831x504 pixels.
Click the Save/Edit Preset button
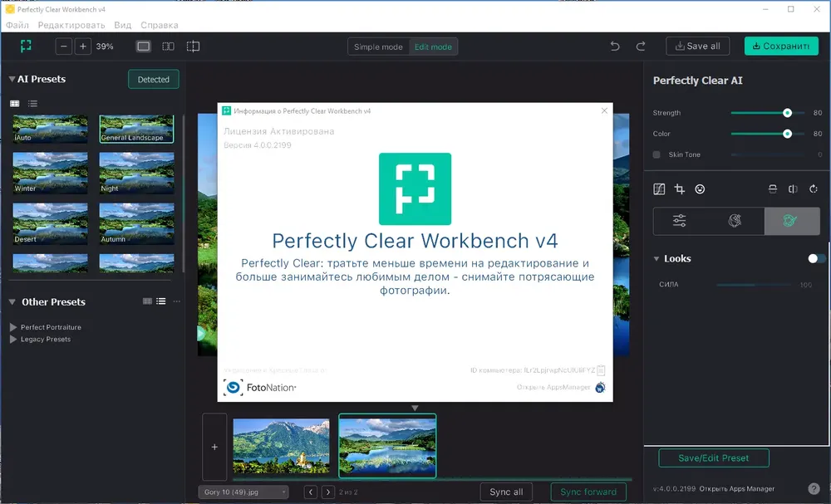(714, 458)
